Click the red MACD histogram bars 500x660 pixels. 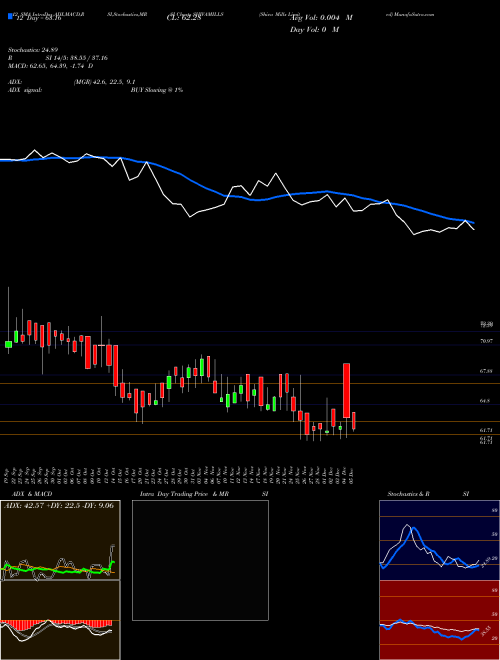pyautogui.click(x=56, y=623)
